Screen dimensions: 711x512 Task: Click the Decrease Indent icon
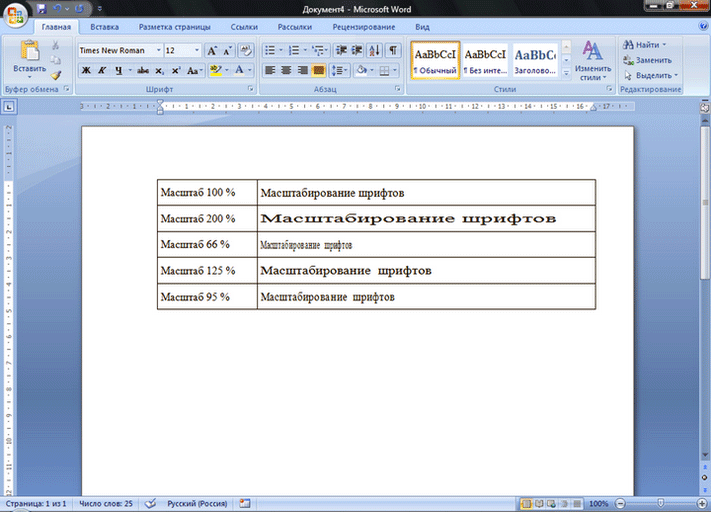[341, 50]
